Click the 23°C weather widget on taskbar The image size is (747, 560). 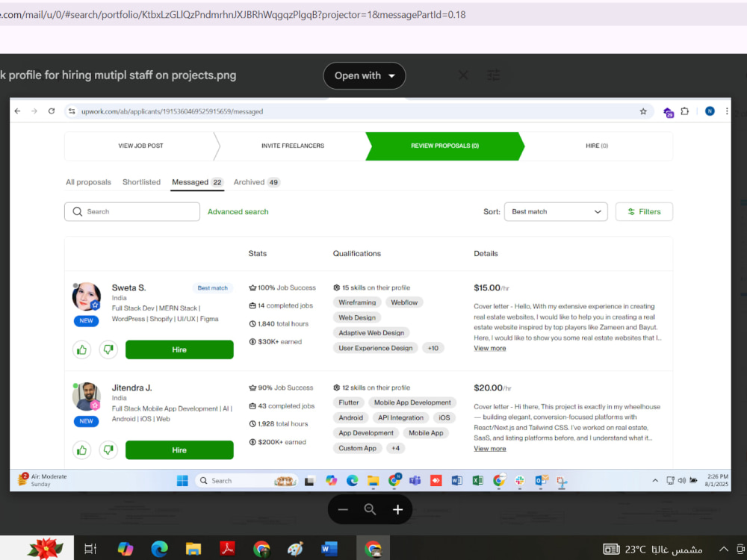point(653,549)
